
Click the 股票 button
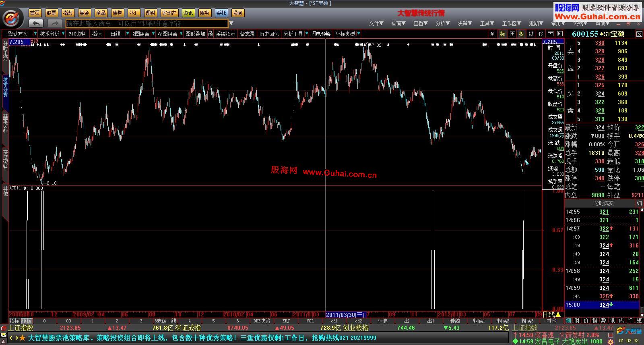[52, 13]
